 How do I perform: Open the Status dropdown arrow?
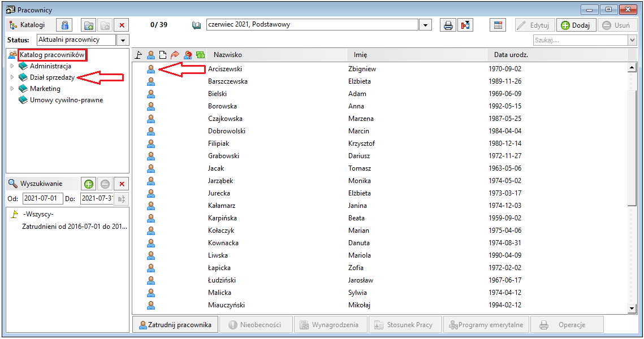pos(123,40)
